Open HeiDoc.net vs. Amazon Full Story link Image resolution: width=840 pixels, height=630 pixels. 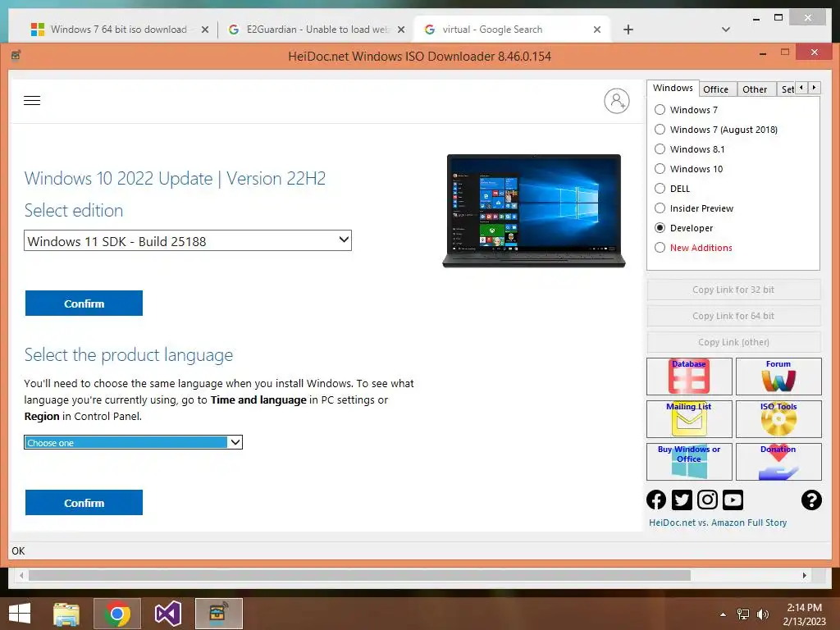(x=718, y=523)
